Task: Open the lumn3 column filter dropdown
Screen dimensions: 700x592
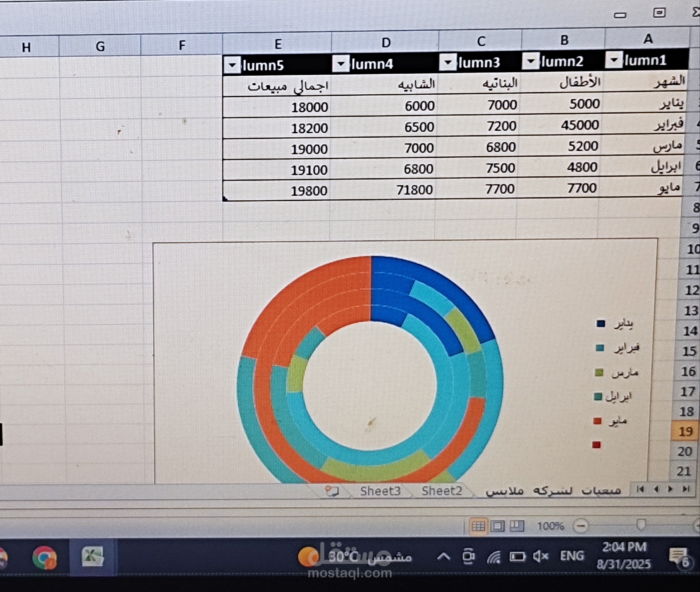Action: (448, 62)
